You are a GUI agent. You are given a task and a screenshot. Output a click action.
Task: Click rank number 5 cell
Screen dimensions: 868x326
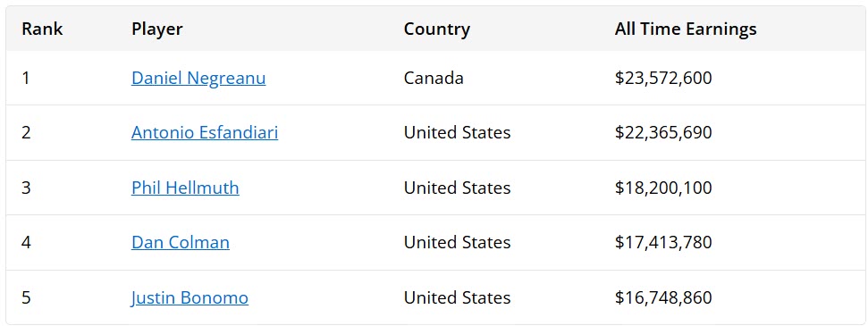pyautogui.click(x=26, y=297)
